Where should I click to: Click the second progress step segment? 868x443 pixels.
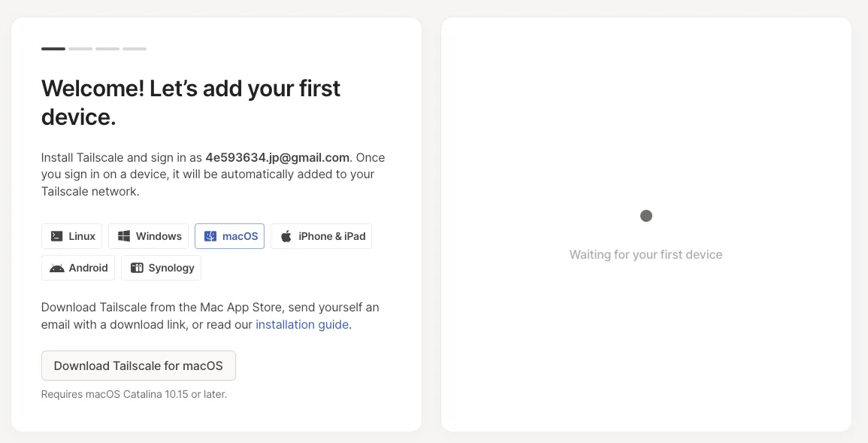[80, 49]
